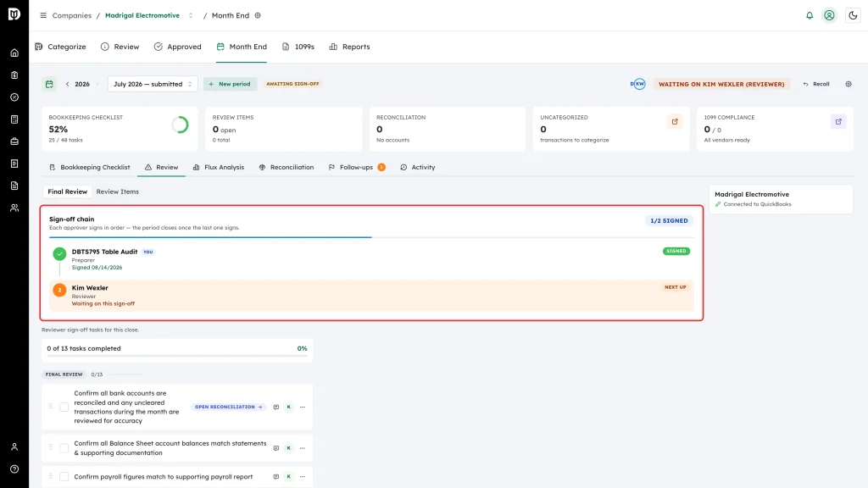868x488 pixels.
Task: Open the Flux Analysis sub-tab
Action: [x=219, y=167]
